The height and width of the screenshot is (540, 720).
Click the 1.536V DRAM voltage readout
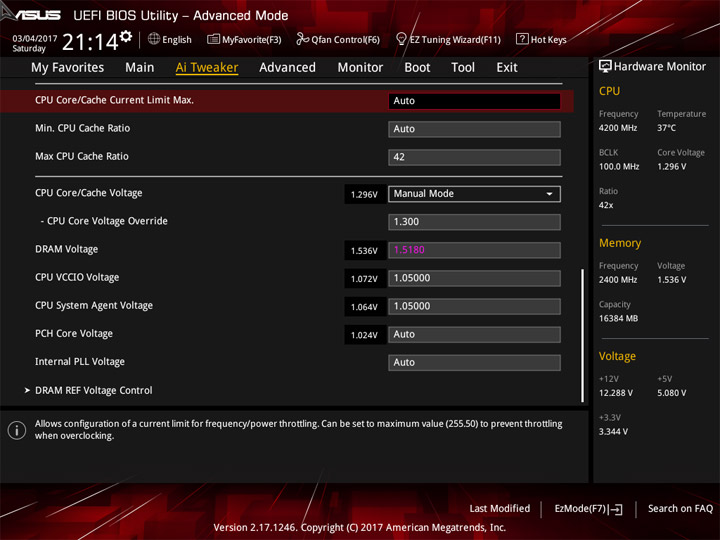point(364,251)
